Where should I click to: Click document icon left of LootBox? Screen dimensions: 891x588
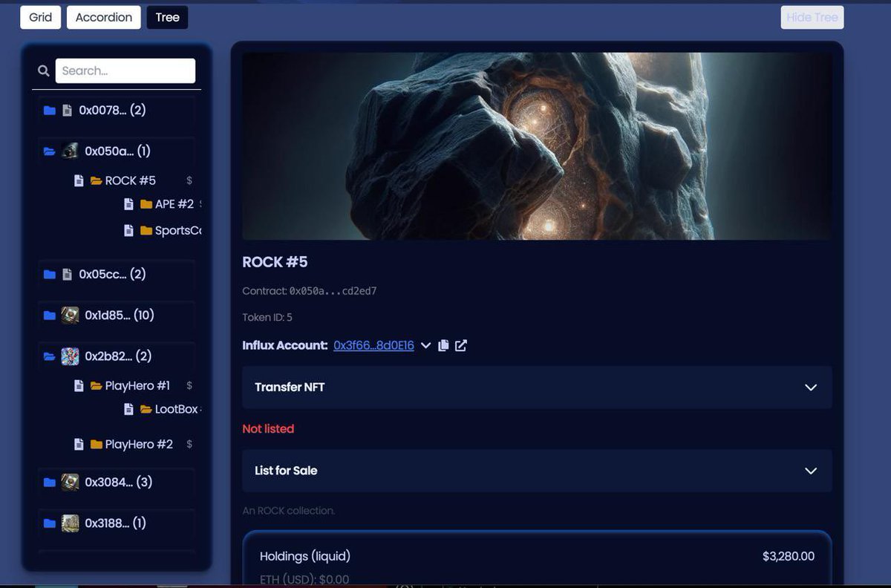point(128,409)
